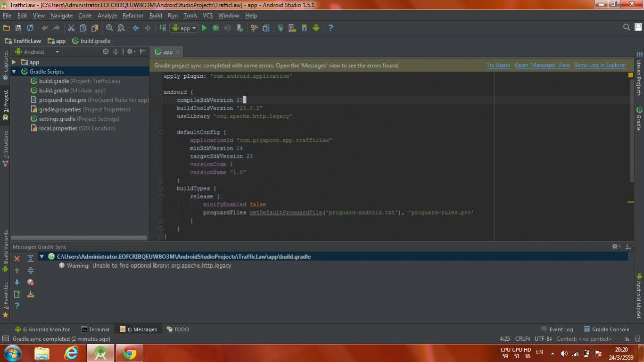Open Messages panel gear settings dropdown
Image resolution: width=644 pixels, height=362 pixels.
pos(616,247)
